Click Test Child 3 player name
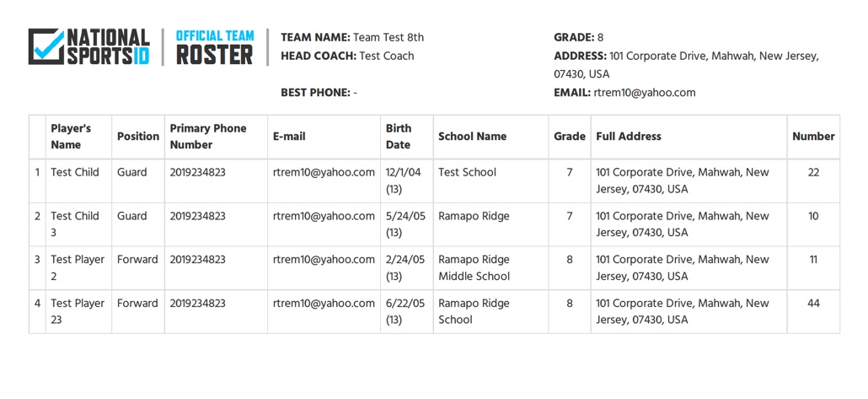This screenshot has width=868, height=399. (75, 224)
